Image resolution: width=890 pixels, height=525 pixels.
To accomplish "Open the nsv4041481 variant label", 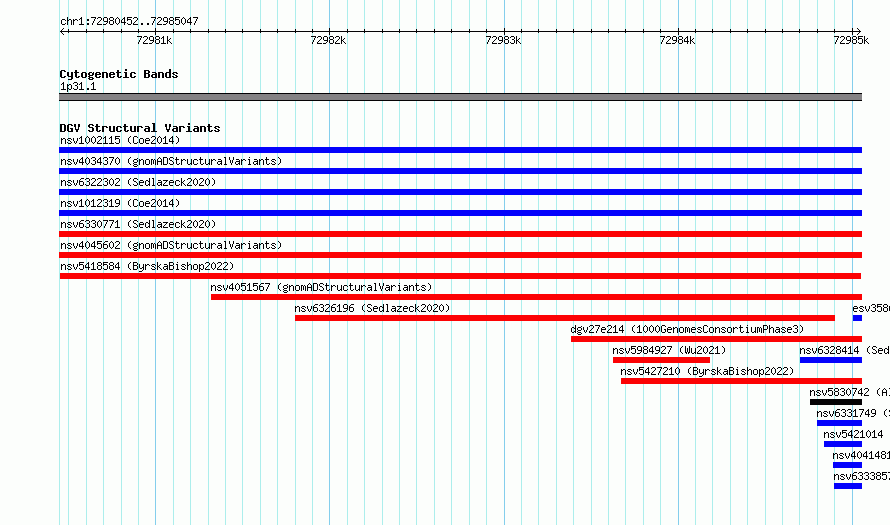I will (x=861, y=455).
